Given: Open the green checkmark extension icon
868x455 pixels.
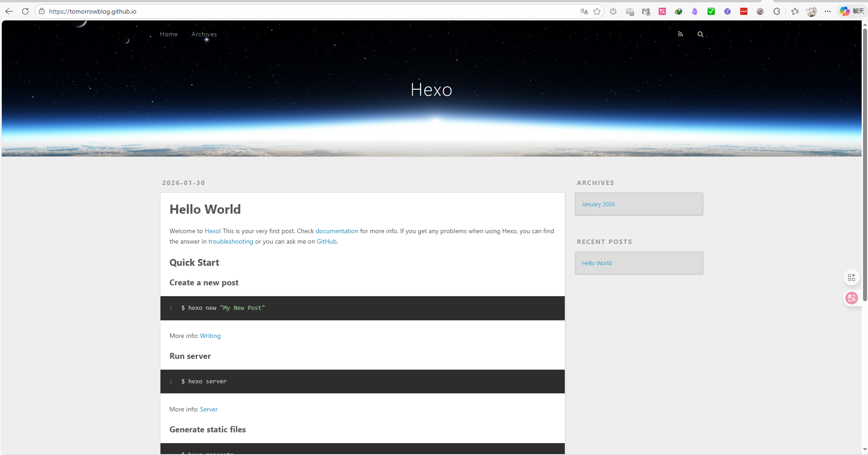Looking at the screenshot, I should pos(711,11).
